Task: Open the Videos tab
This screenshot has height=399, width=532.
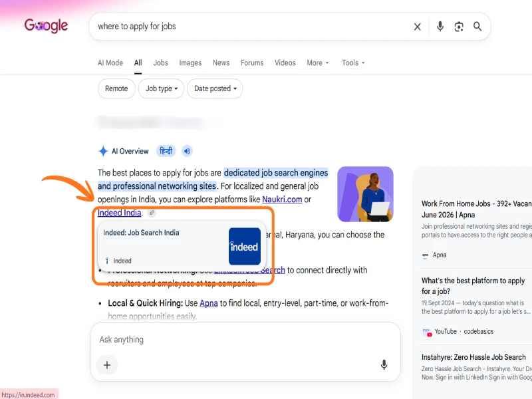Action: [285, 63]
